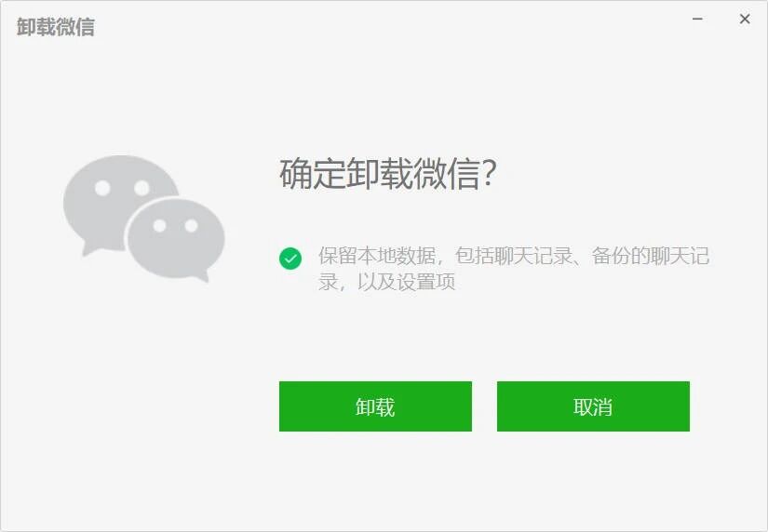Minimize the 卸载微信 window
The height and width of the screenshot is (532, 768).
coord(697,20)
